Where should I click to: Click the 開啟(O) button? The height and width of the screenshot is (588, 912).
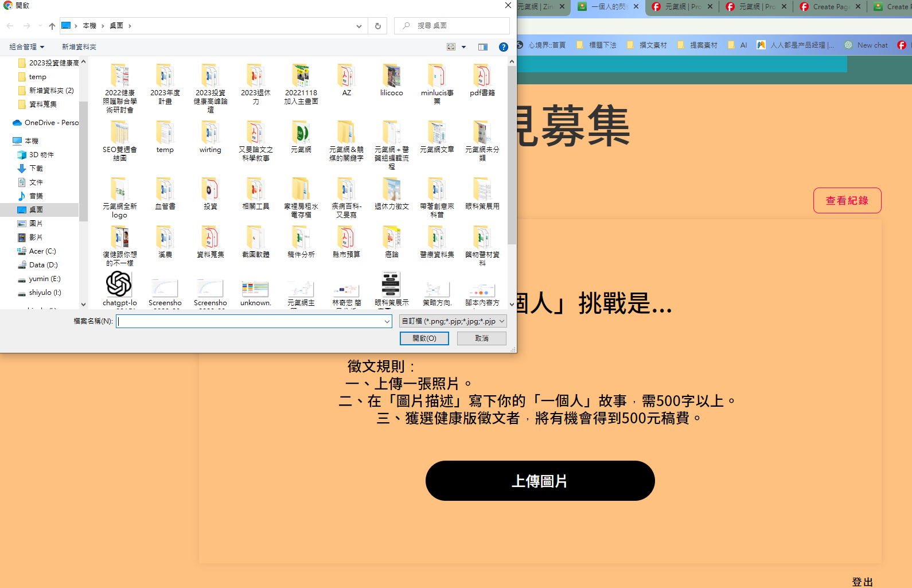tap(424, 338)
